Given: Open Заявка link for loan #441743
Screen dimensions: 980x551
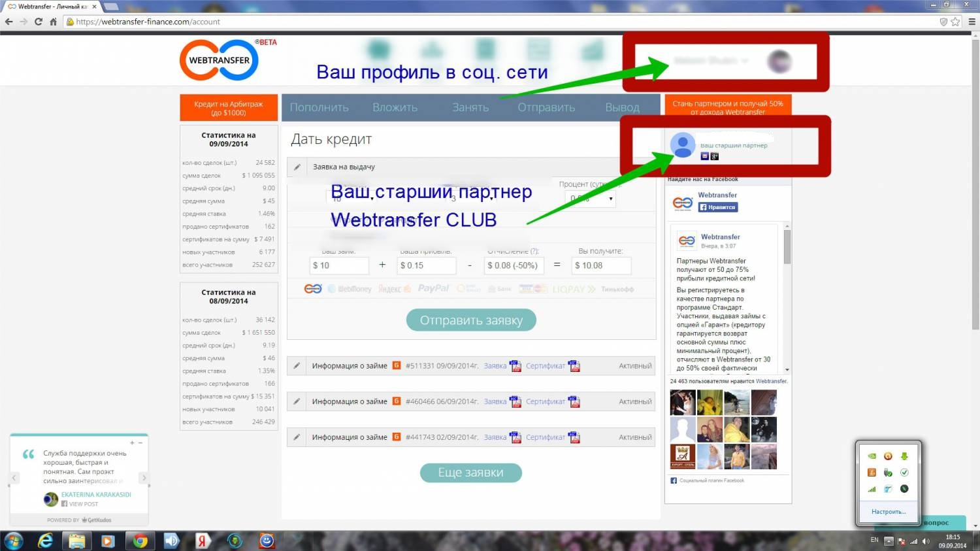Looking at the screenshot, I should 495,437.
